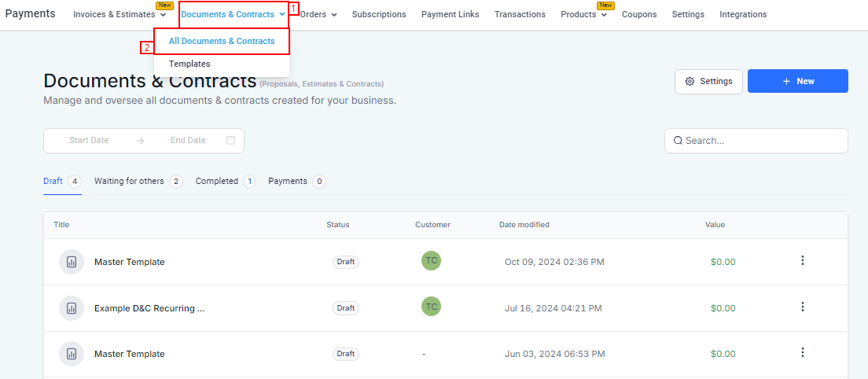Open Transactions page
The width and height of the screenshot is (868, 379).
tap(520, 14)
